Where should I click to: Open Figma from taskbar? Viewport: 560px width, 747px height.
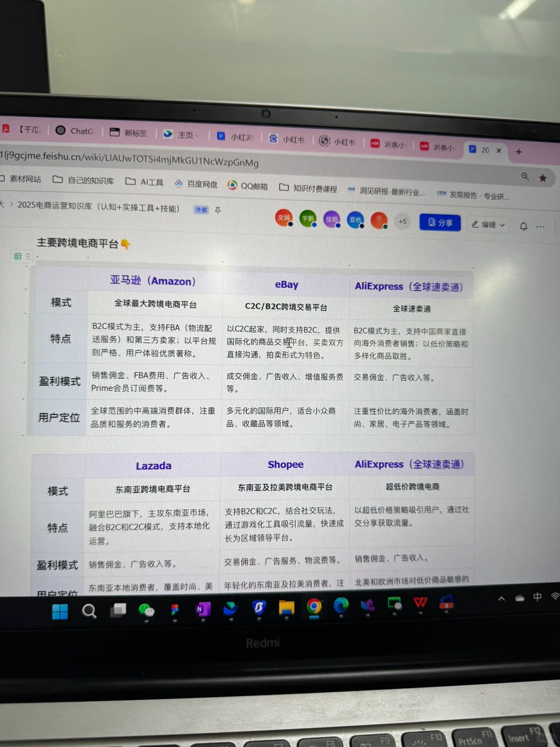175,610
